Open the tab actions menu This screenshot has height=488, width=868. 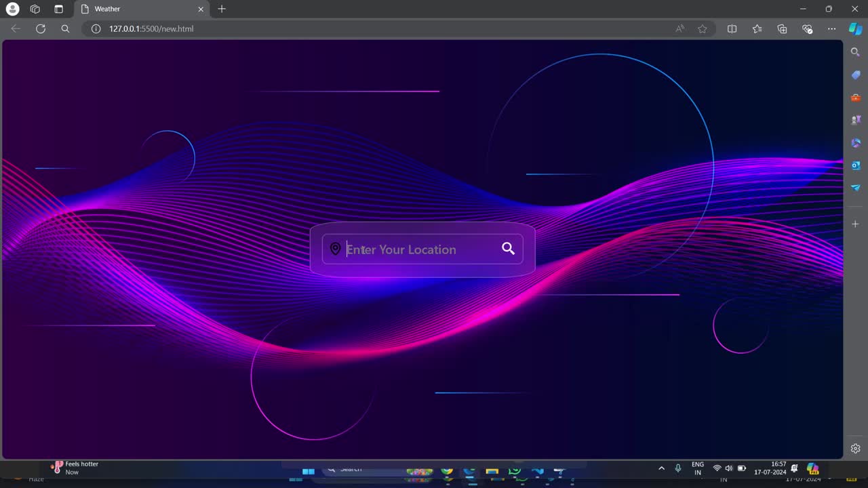click(58, 9)
